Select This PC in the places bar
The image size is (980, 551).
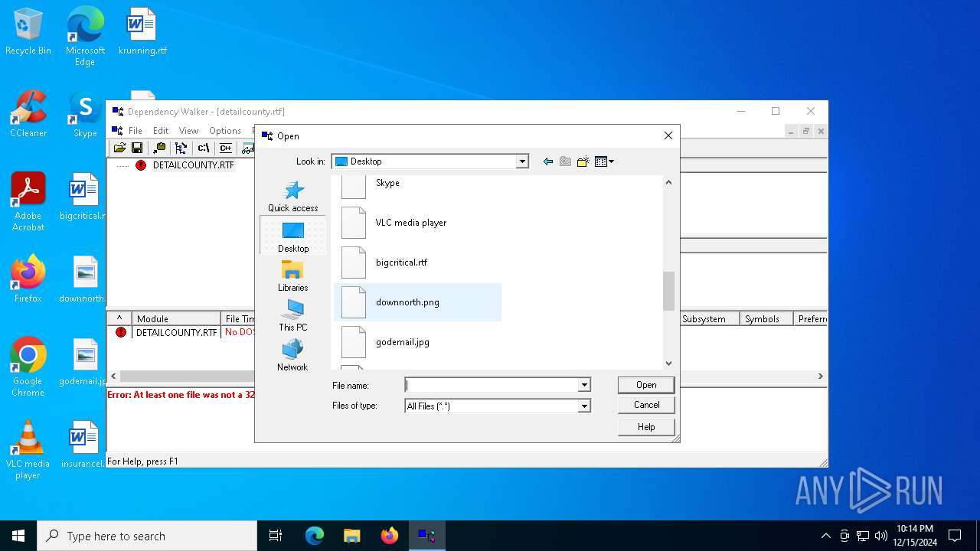point(293,315)
